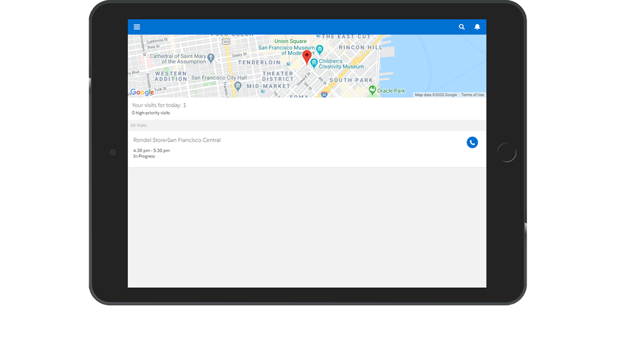Click the 'Map data ©2020 Google' attribution

436,95
